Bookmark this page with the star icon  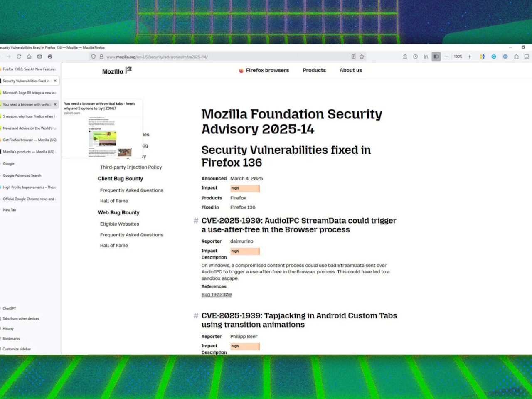click(362, 57)
